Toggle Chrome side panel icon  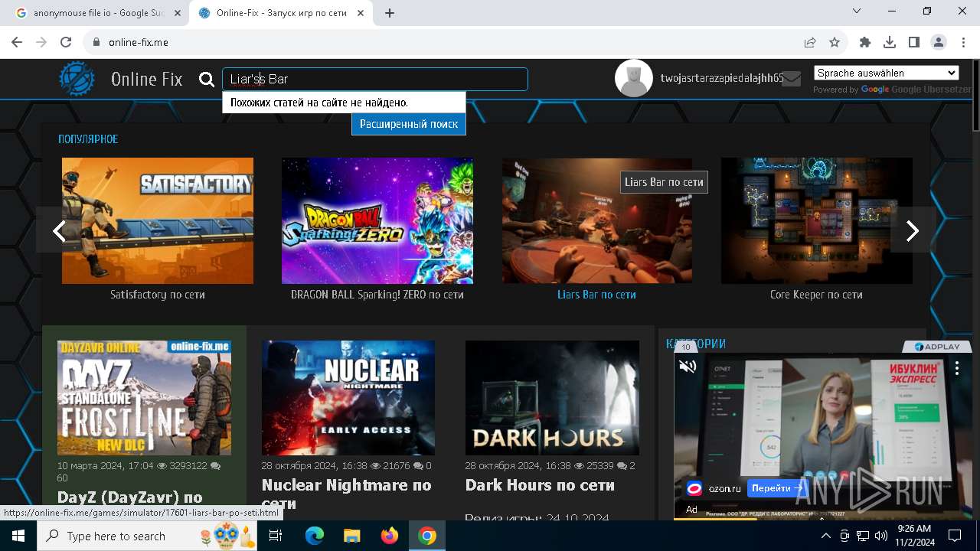click(x=914, y=43)
